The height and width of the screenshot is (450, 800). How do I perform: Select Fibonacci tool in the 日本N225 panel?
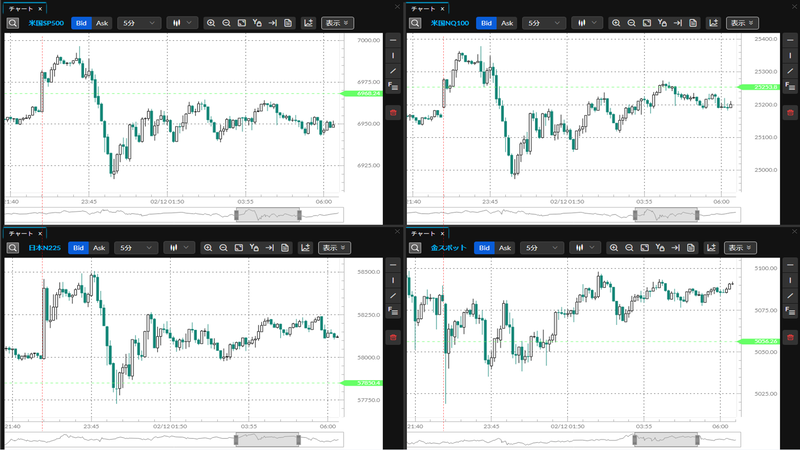tap(393, 311)
